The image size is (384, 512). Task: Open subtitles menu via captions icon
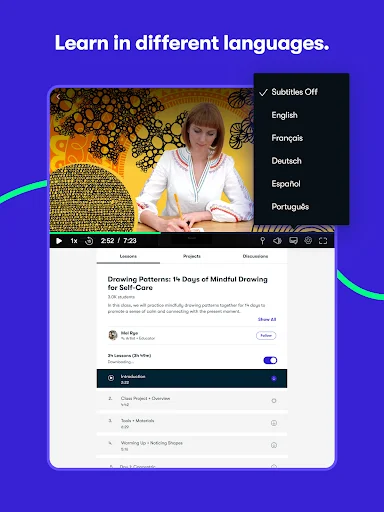(293, 240)
